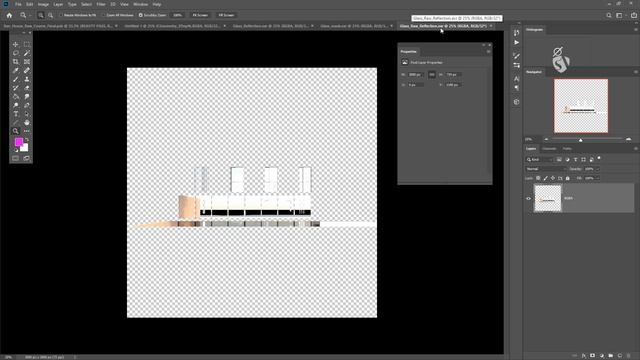Open the Opacity value dropdown
640x360 pixels.
coord(598,169)
